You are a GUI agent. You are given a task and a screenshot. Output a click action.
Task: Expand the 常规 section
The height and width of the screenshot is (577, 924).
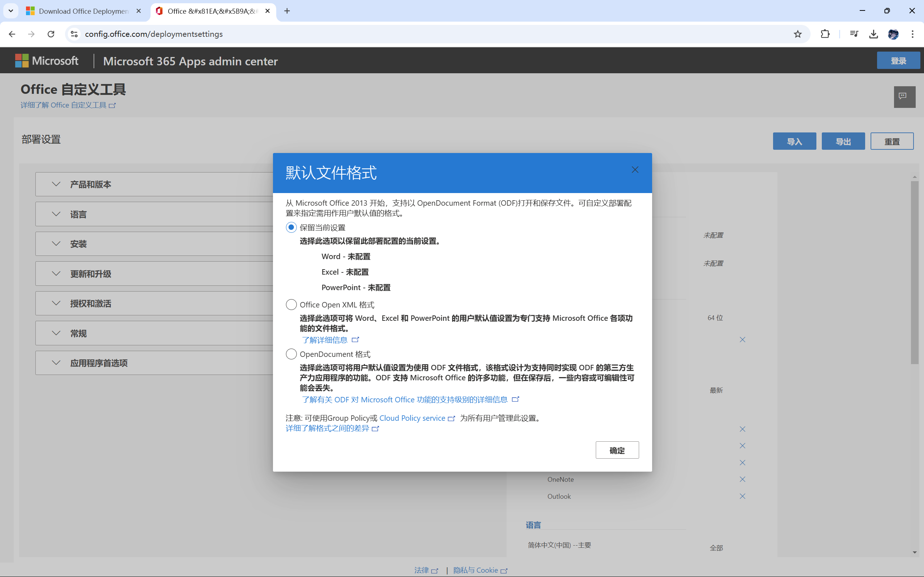pos(154,333)
